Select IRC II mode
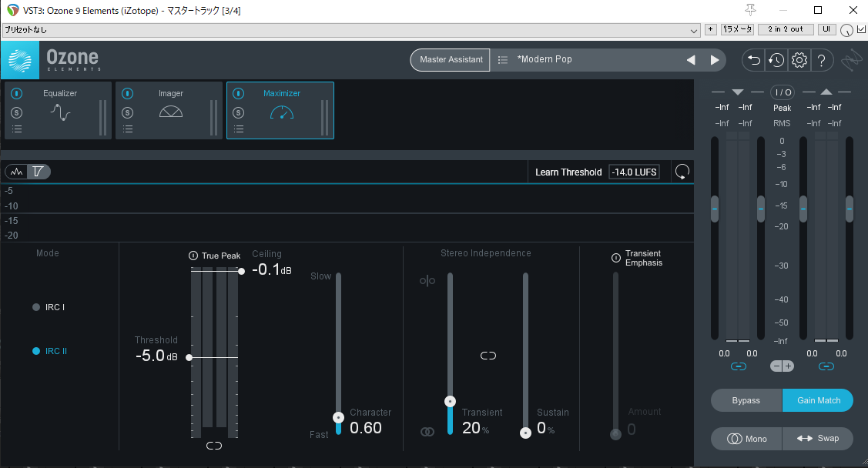 50,351
